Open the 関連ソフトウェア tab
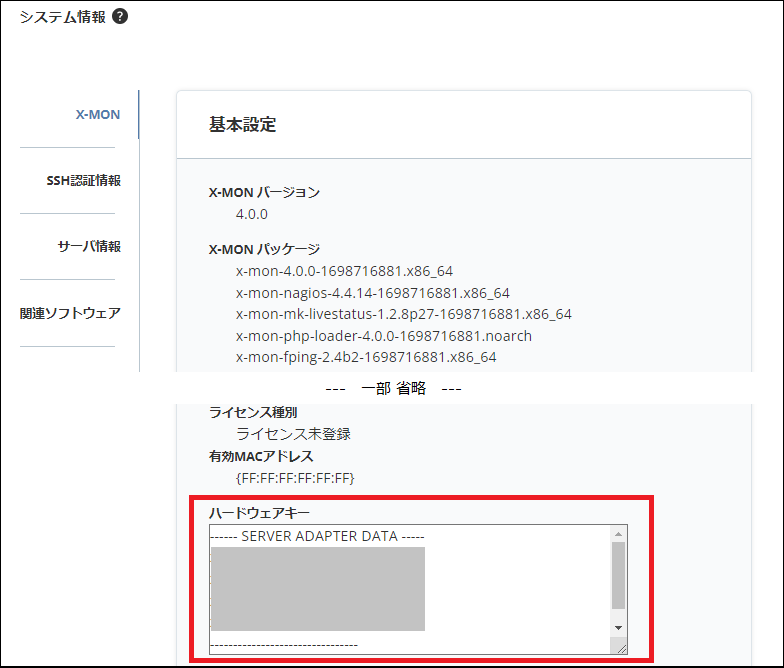The height and width of the screenshot is (668, 784). click(70, 313)
